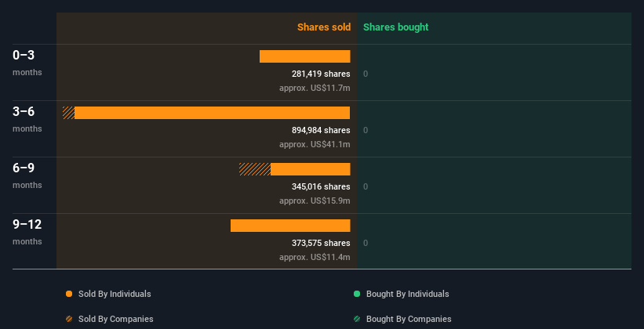Screen dimensions: 644x329
Task: Select the Bought By Companies legend label
Action: pyautogui.click(x=409, y=319)
